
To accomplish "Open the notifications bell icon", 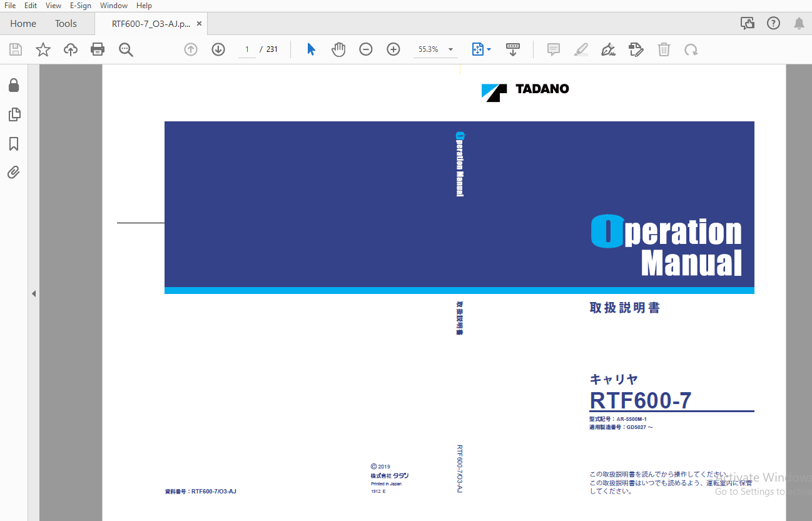I will click(x=799, y=24).
